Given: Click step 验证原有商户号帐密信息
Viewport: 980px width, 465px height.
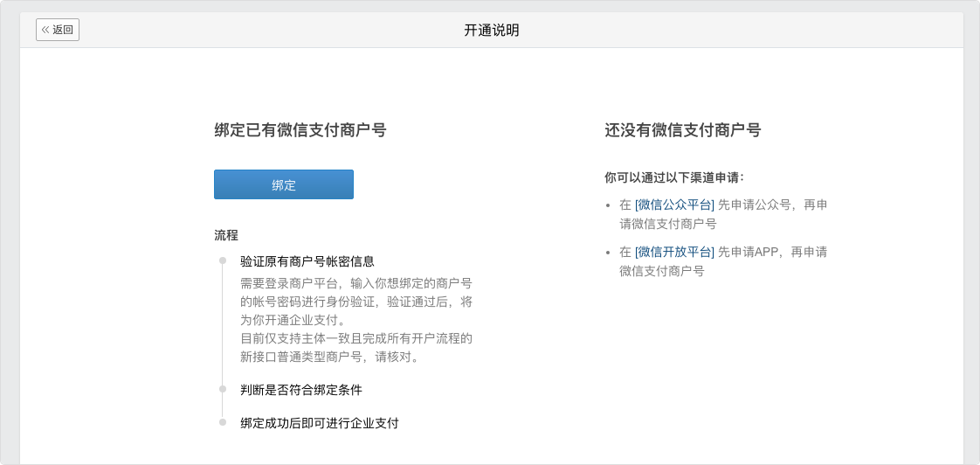Looking at the screenshot, I should [307, 261].
